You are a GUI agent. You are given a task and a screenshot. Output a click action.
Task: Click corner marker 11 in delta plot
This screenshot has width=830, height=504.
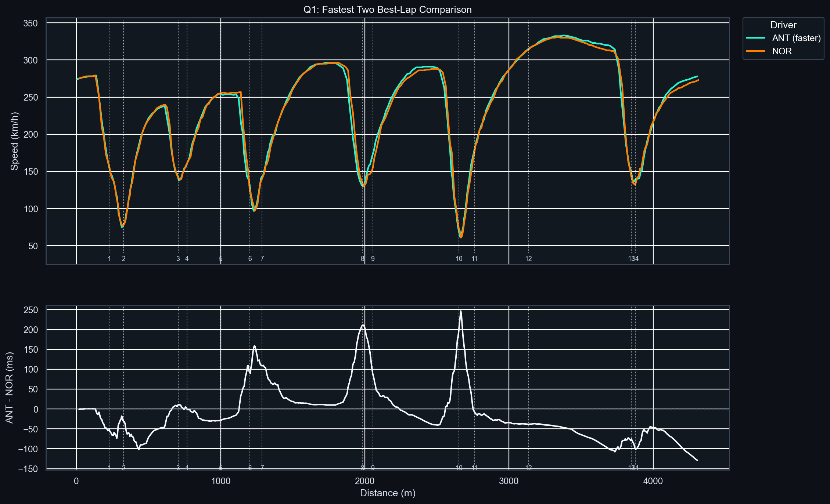point(474,468)
